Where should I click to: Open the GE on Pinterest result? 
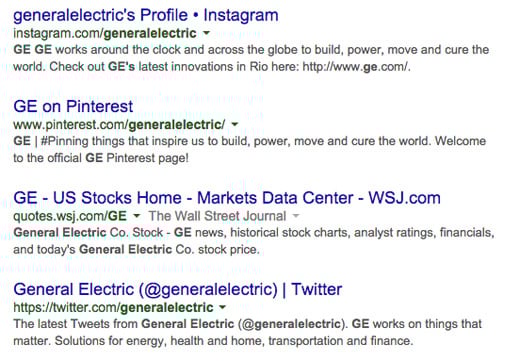[x=73, y=106]
